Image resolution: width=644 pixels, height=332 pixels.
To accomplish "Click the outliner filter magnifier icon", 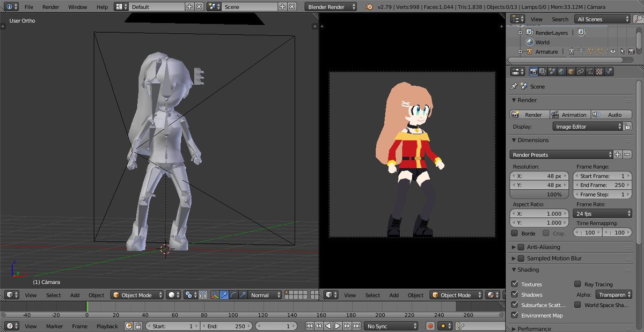I will [x=638, y=19].
